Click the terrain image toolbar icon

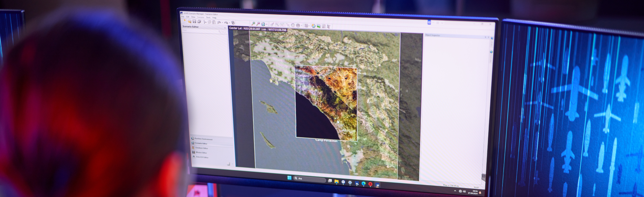point(318,26)
